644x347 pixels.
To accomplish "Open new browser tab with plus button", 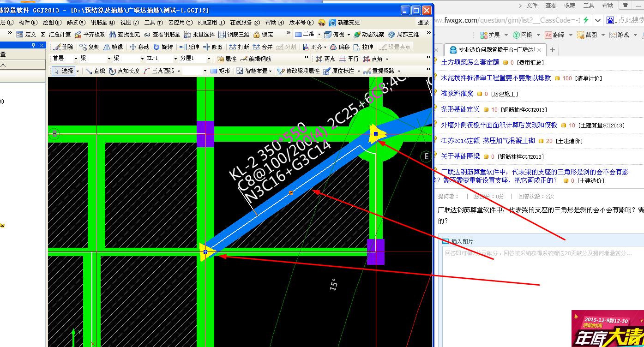I will pyautogui.click(x=552, y=50).
